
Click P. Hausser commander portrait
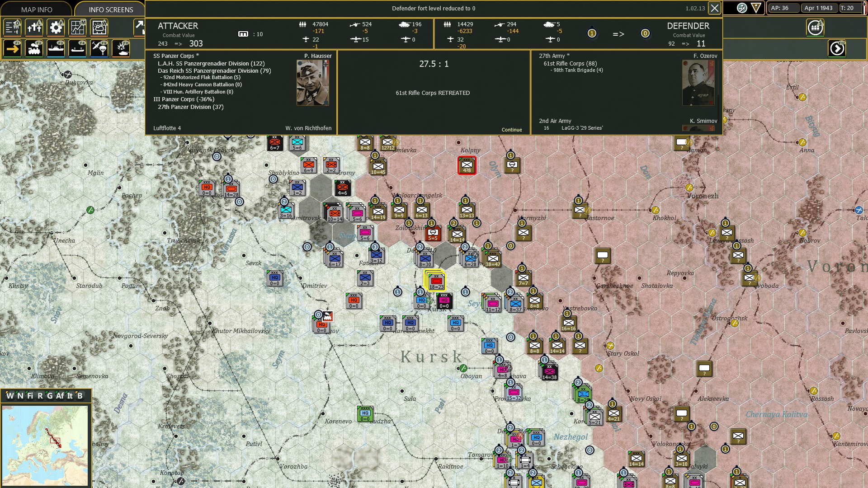313,83
